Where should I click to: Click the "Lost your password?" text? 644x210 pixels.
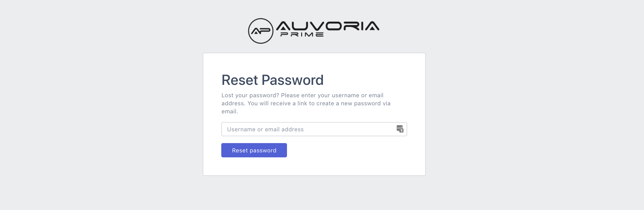point(250,95)
